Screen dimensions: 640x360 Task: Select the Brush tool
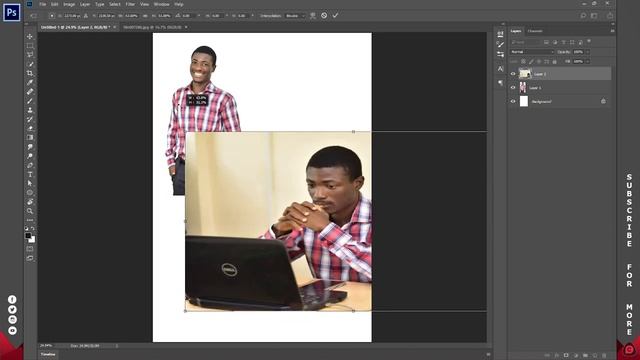pos(30,101)
